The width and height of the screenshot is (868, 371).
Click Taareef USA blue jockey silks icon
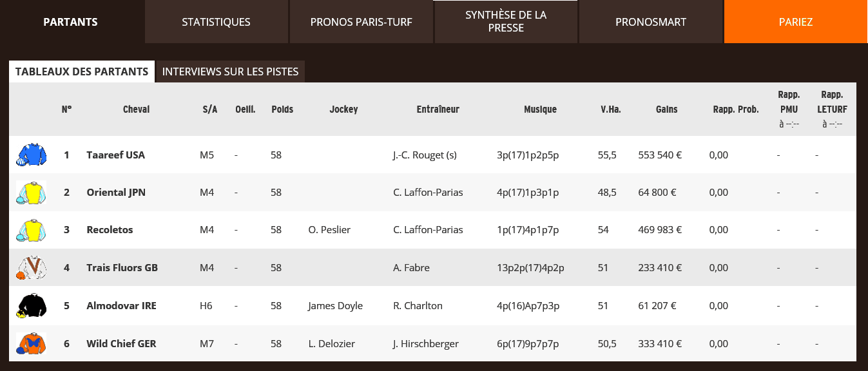tap(31, 155)
